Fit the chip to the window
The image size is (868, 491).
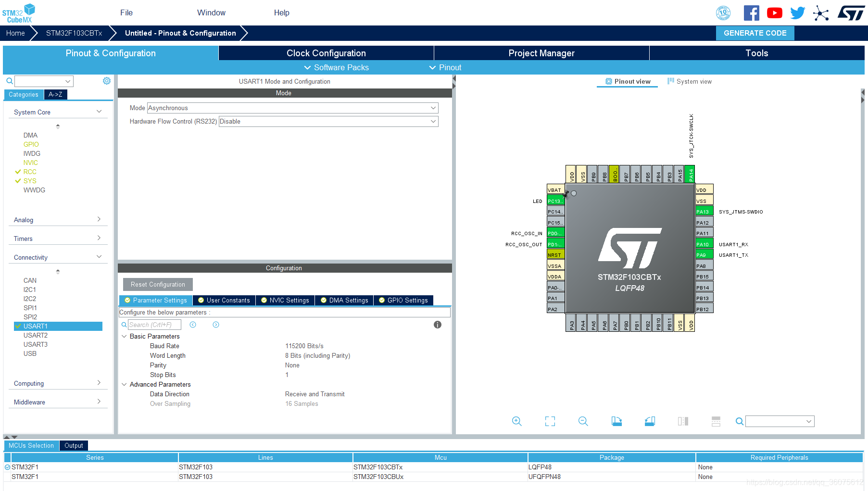tap(550, 421)
